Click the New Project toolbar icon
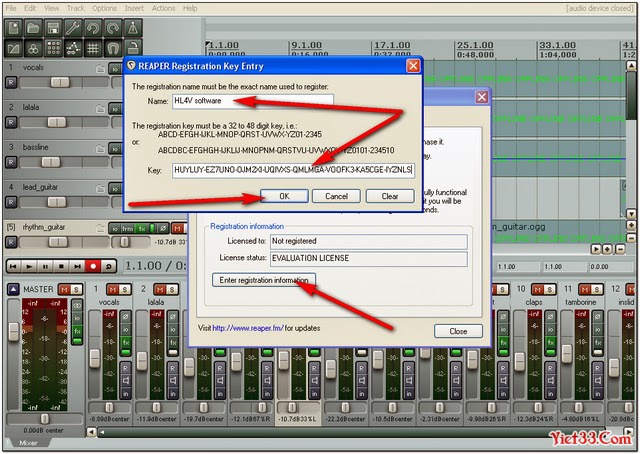The height and width of the screenshot is (454, 640). pos(14,28)
